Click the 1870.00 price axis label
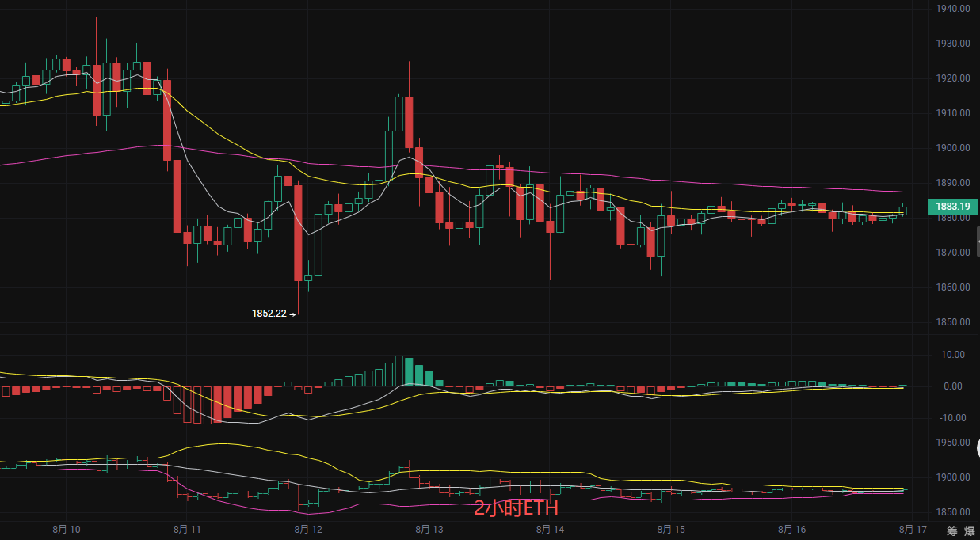This screenshot has height=540, width=980. [x=953, y=253]
